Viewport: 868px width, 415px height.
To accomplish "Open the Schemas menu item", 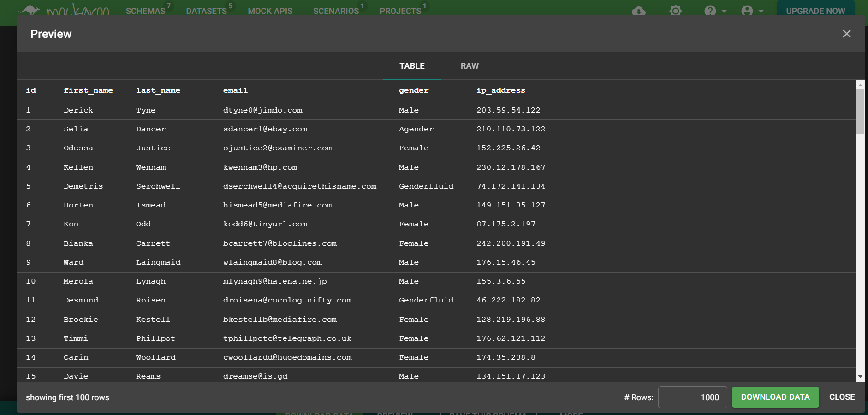I will [145, 11].
